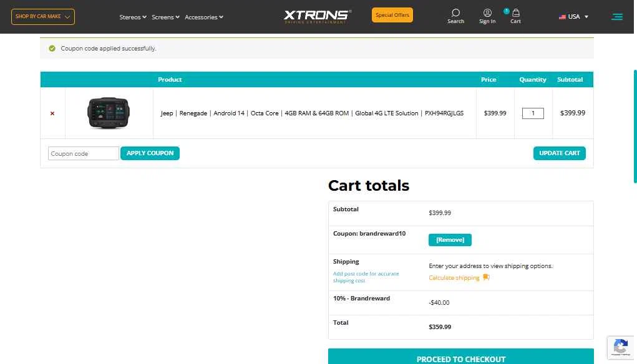Viewport: 637px width, 364px height.
Task: Click the Total value $359.99
Action: click(440, 327)
